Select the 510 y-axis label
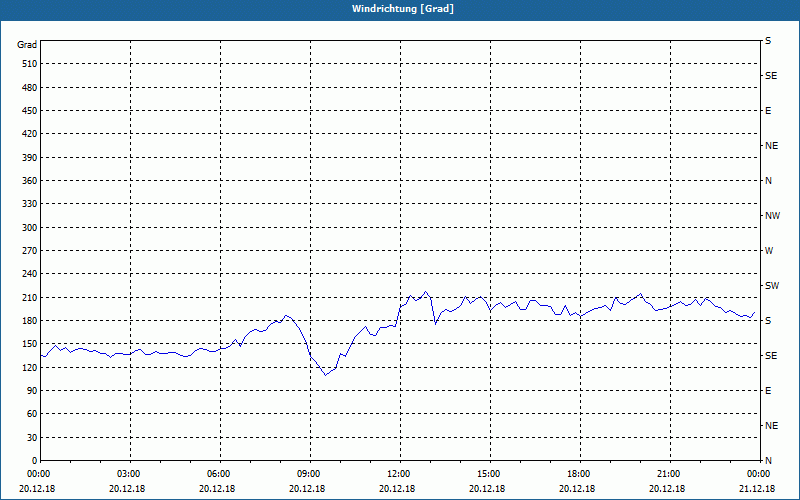The width and height of the screenshot is (800, 500). (x=30, y=64)
